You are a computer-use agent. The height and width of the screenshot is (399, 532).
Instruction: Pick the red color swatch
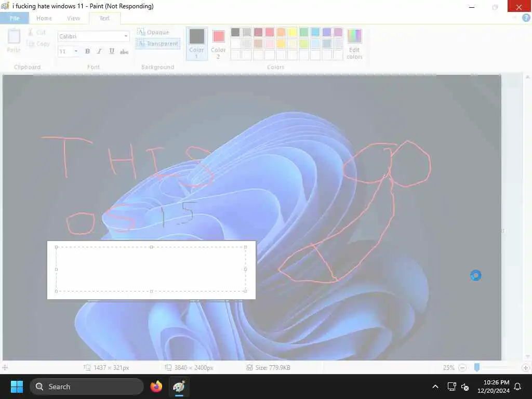pyautogui.click(x=270, y=32)
